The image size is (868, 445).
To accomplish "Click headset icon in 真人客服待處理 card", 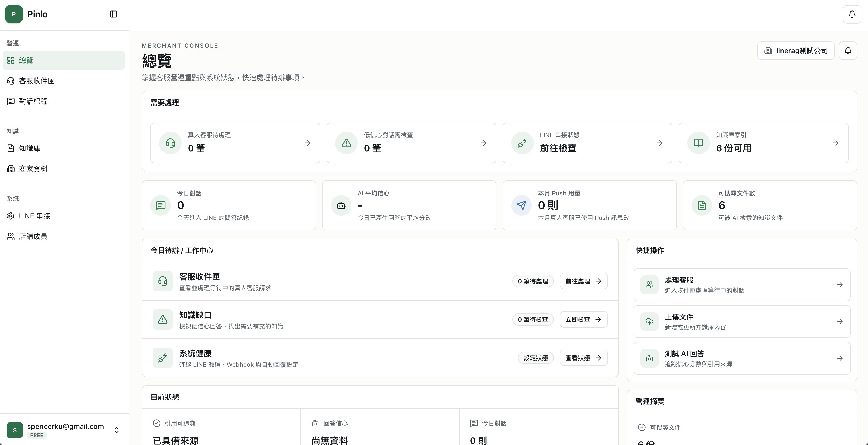I will click(x=170, y=143).
